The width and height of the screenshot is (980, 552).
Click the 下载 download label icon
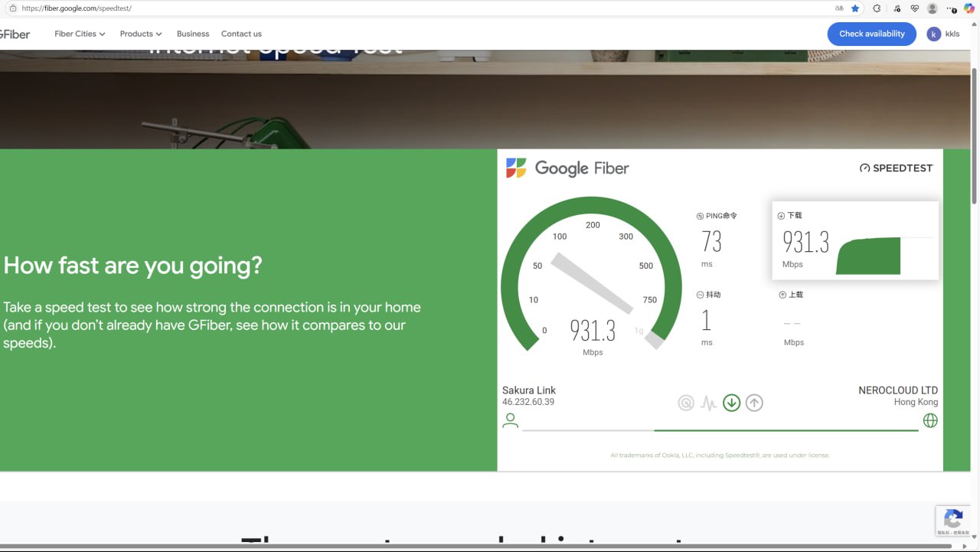tap(782, 216)
